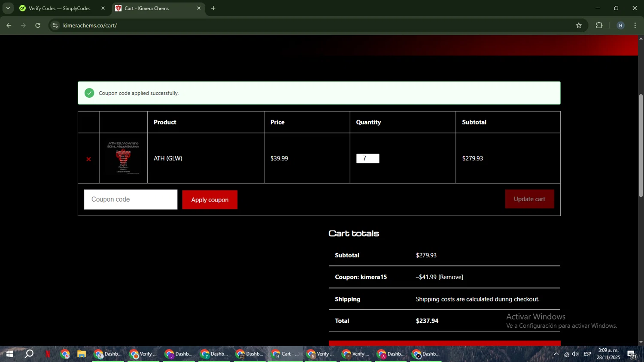The width and height of the screenshot is (644, 362).
Task: Edit the quantity field showing 7
Action: pyautogui.click(x=368, y=158)
